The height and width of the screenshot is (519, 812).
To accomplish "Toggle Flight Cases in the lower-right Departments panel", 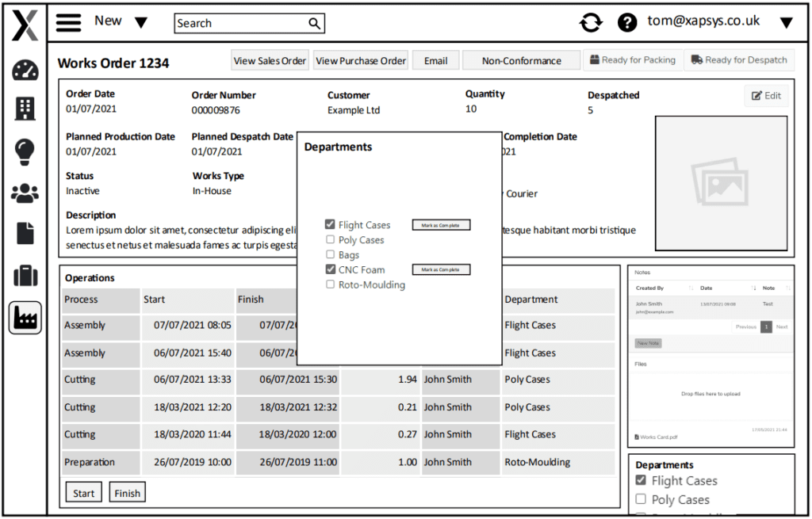I will (641, 480).
